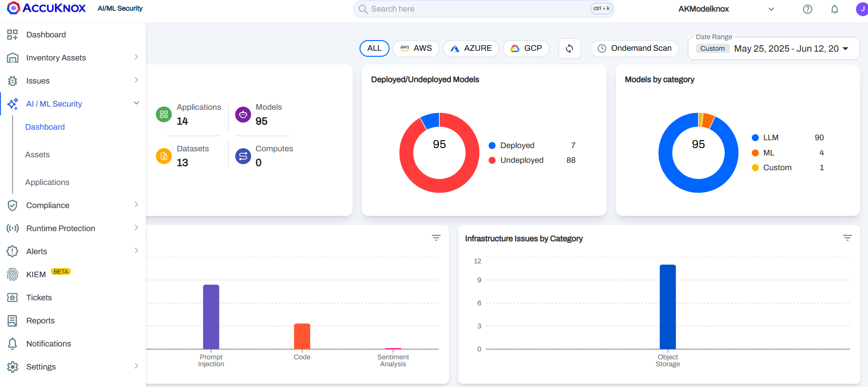Click the purple Models stat icon
The height and width of the screenshot is (387, 868).
coord(243,114)
